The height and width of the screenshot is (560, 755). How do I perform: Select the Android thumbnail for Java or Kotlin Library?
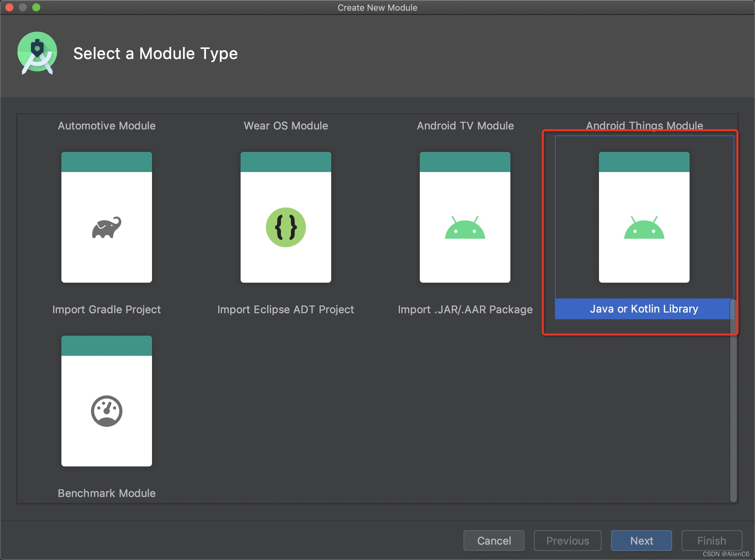[x=644, y=217]
